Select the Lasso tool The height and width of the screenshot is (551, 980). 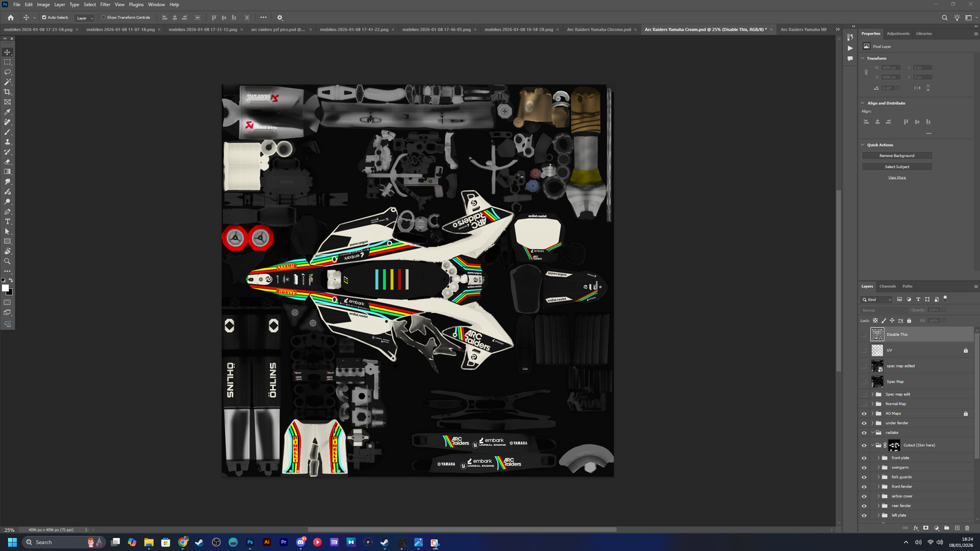point(7,72)
